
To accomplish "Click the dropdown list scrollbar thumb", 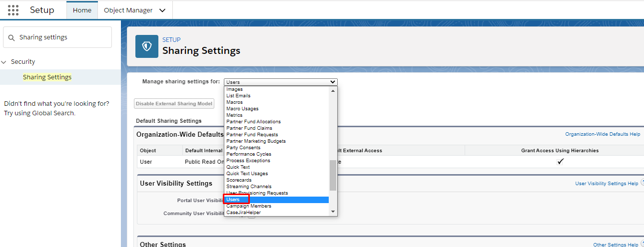I will (333, 175).
